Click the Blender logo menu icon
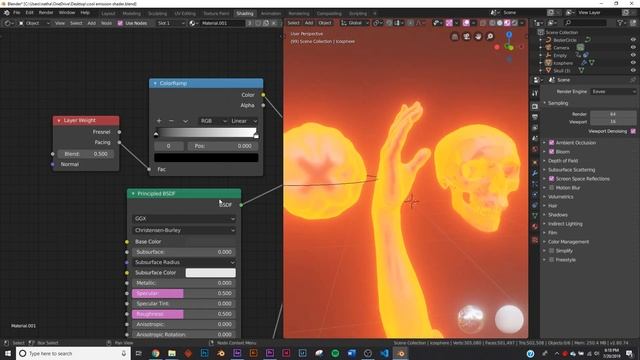Image resolution: width=640 pixels, height=360 pixels. [7, 13]
